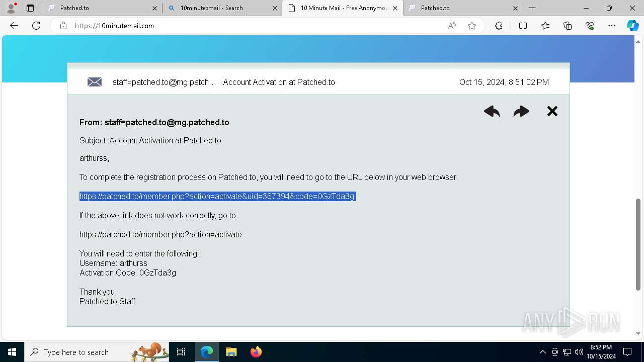Select the 10 Minute Mail tab
This screenshot has height=362, width=644.
343,8
